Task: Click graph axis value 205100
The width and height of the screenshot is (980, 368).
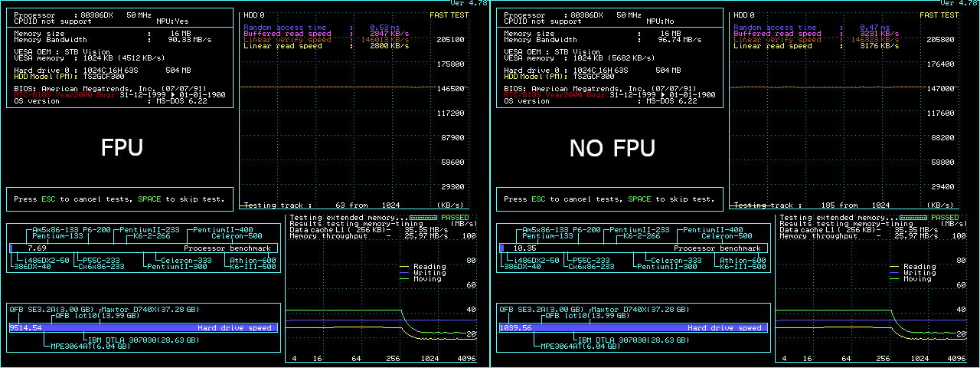Action: (x=449, y=40)
